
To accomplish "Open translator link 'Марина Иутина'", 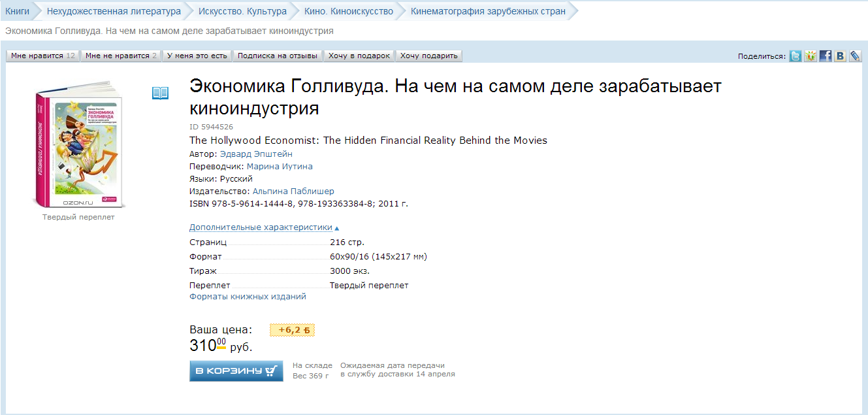I will pyautogui.click(x=280, y=167).
